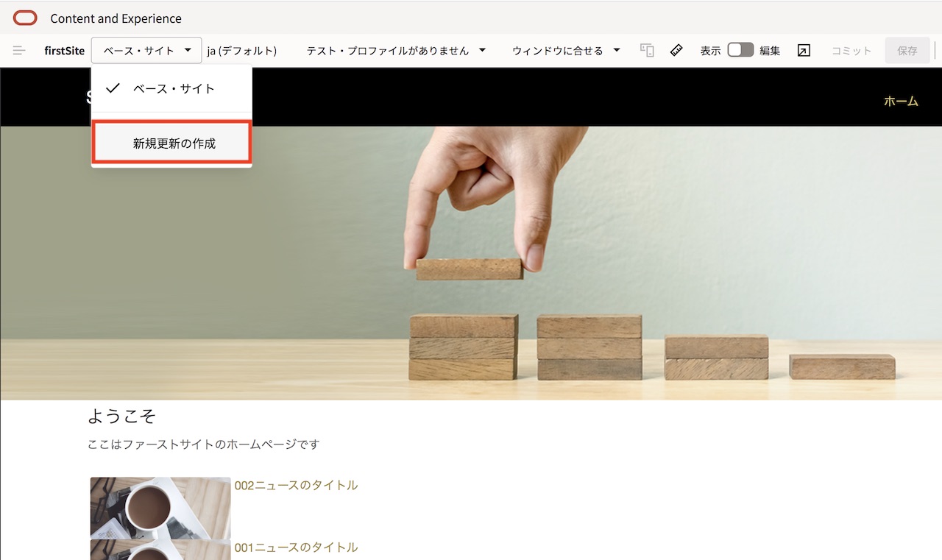Click the コミット commit button
This screenshot has height=560, width=942.
pos(851,50)
